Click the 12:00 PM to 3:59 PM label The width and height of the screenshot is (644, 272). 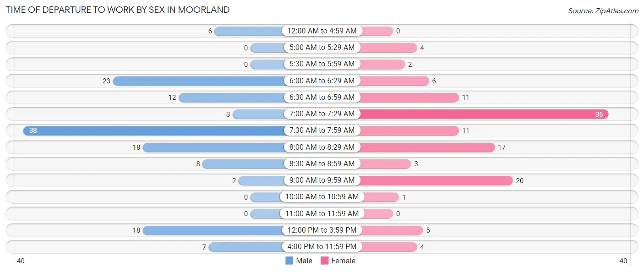322,230
